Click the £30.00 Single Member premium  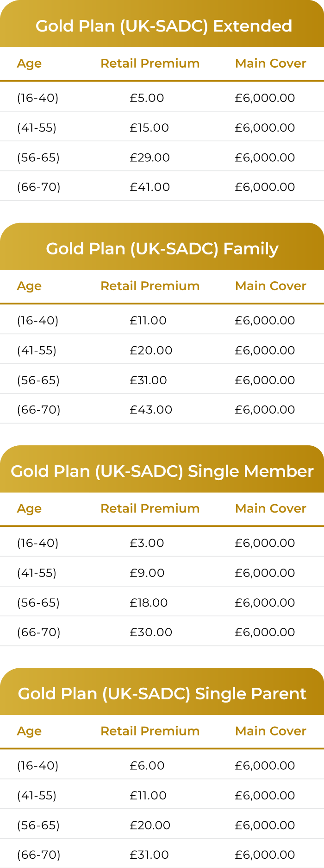point(151,632)
